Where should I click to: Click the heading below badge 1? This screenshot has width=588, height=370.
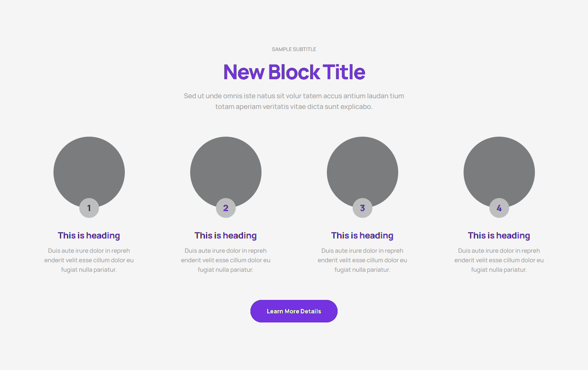tap(89, 236)
